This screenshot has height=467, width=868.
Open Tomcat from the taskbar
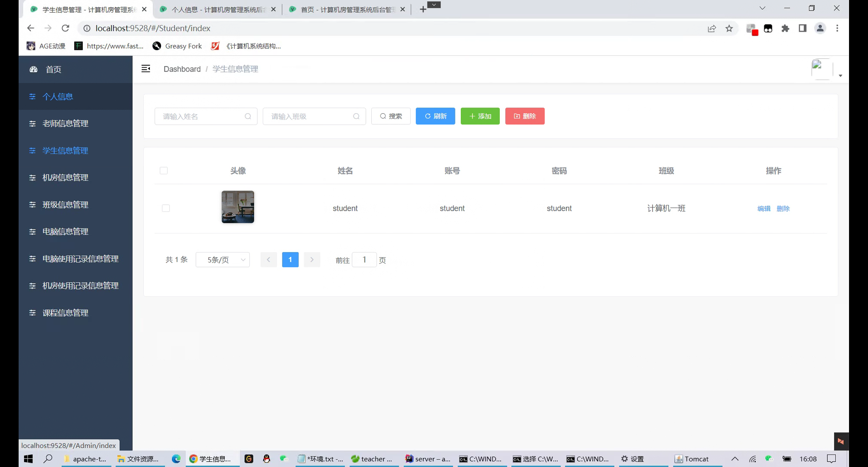(693, 459)
